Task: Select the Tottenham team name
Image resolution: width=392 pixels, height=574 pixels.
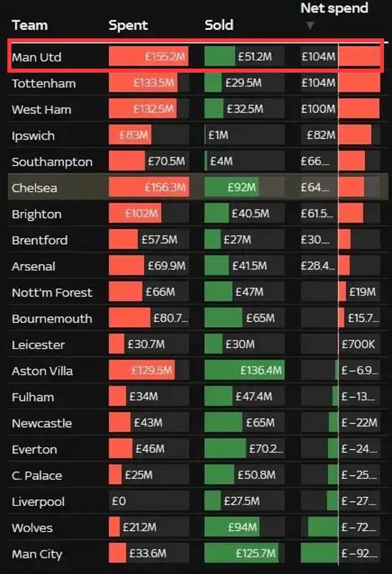Action: pyautogui.click(x=44, y=83)
